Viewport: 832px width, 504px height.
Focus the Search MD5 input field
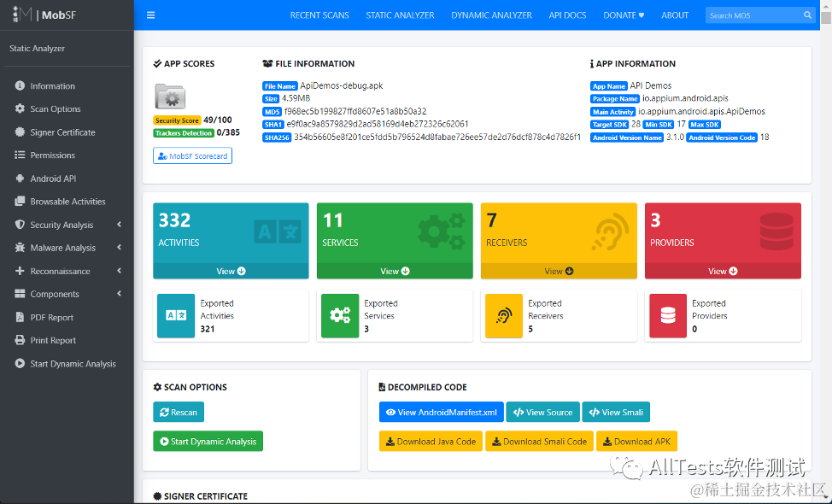point(753,15)
